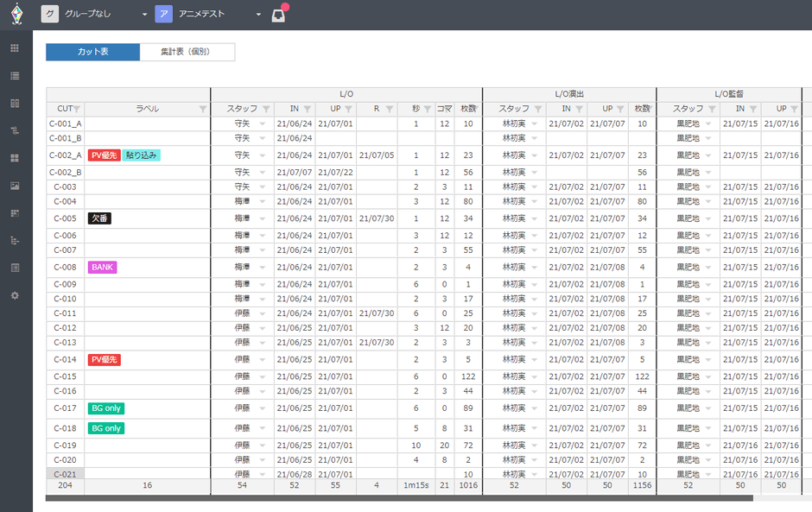Toggle the filter on the L/O 秒 column
This screenshot has height=512, width=812.
tap(427, 109)
